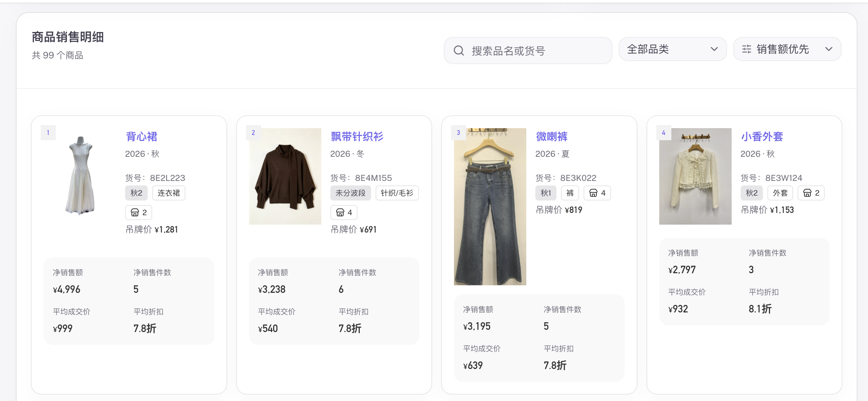868x401 pixels.
Task: Click tag price 吊牌价 ¥1,281
Action: (152, 230)
